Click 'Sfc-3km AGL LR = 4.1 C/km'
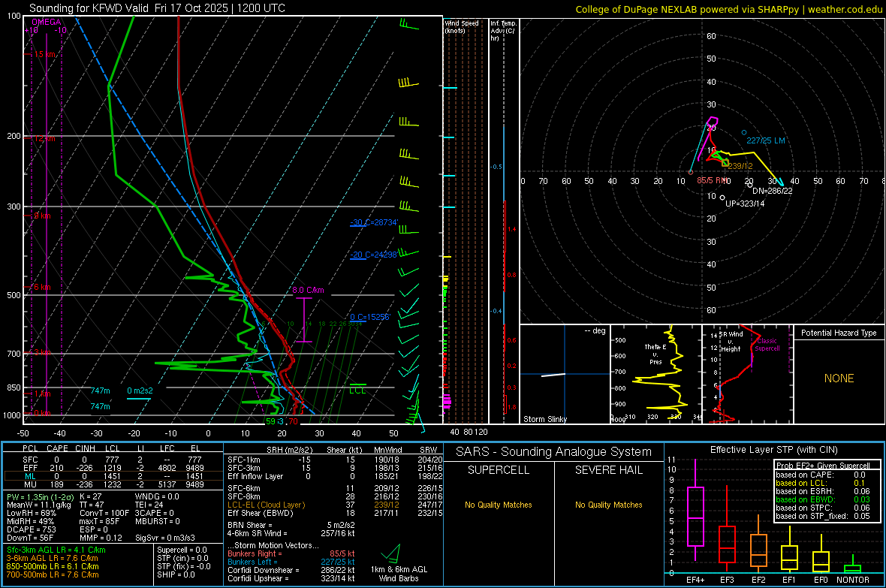The image size is (886, 588). [56, 550]
